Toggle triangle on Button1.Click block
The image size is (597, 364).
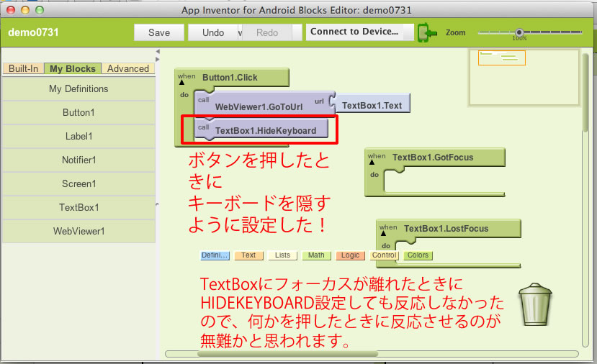pyautogui.click(x=181, y=82)
